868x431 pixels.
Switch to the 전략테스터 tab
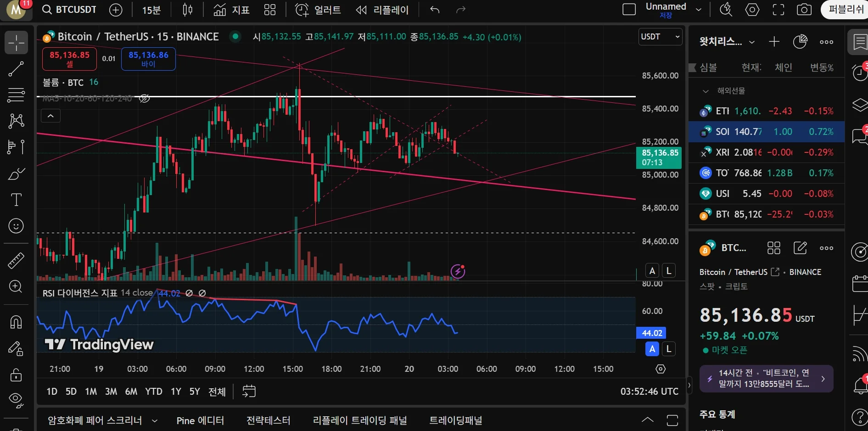tap(269, 420)
